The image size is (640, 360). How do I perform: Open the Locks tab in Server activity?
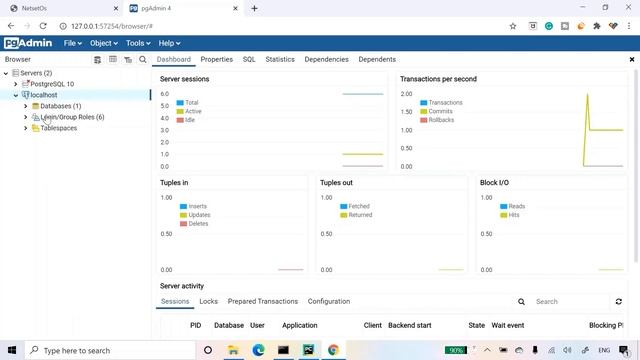point(209,302)
